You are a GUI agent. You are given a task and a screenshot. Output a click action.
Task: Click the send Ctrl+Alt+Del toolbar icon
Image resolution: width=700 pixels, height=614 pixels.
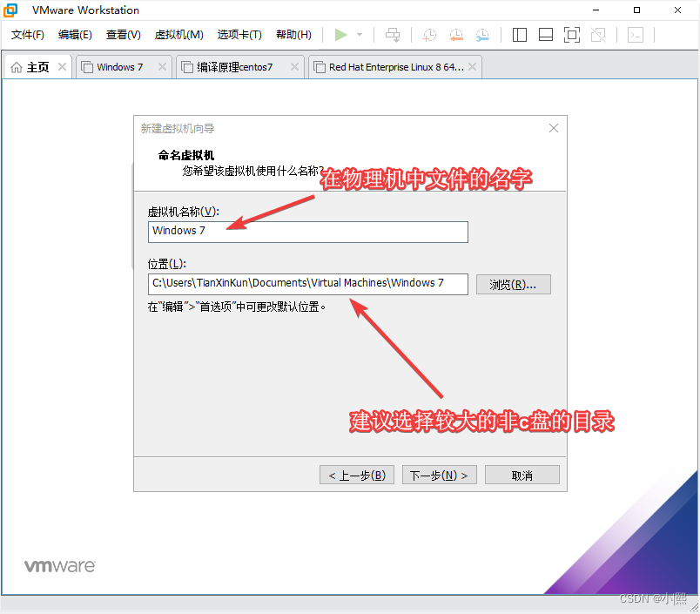pyautogui.click(x=393, y=35)
